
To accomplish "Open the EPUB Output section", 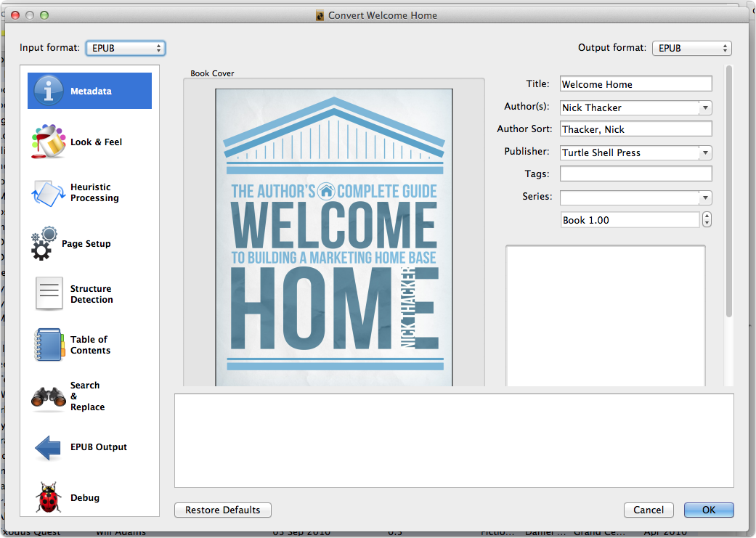I will coord(89,447).
